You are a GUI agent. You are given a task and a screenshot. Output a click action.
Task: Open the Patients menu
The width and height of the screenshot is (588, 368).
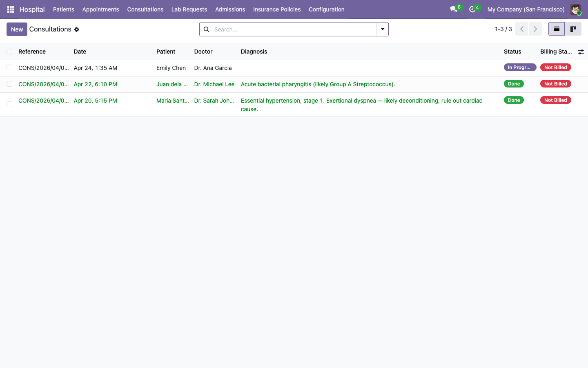coord(64,9)
